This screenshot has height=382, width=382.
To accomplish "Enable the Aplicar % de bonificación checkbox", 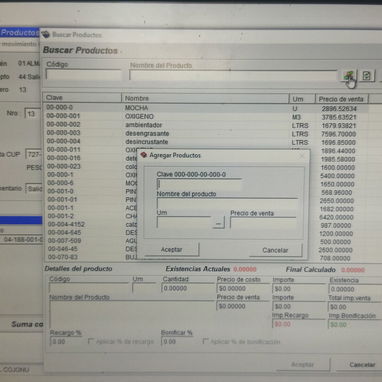I will [x=205, y=341].
